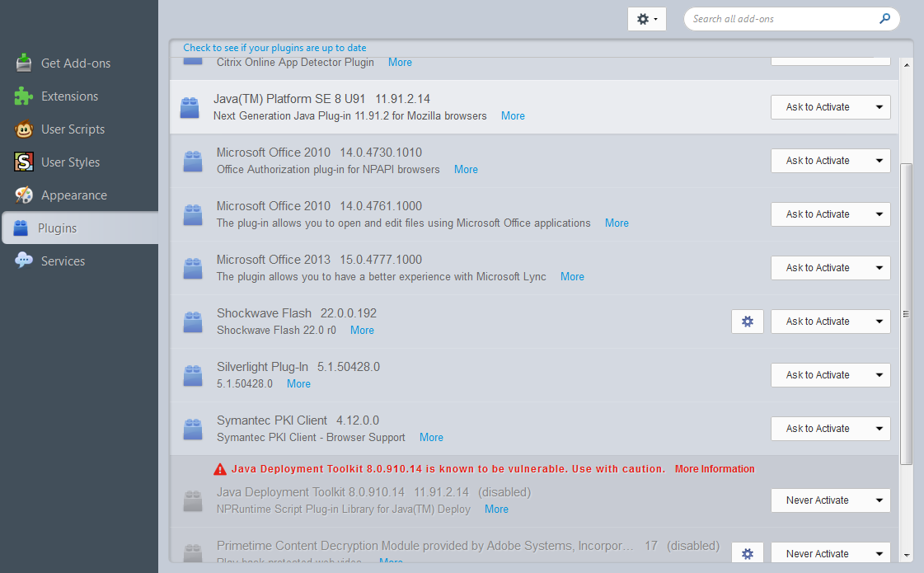Click the Shockwave Flash plugin icon
The image size is (924, 573).
click(x=193, y=322)
